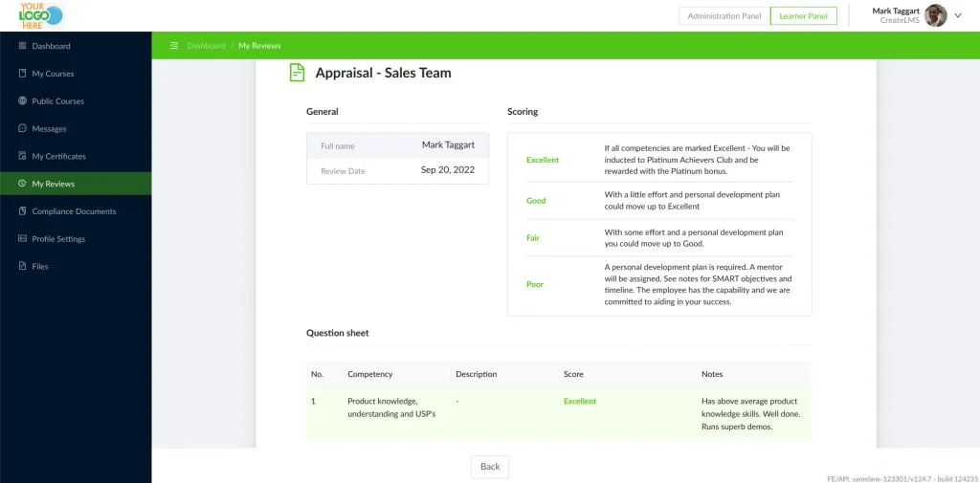Open Public Courses in sidebar

(76, 100)
